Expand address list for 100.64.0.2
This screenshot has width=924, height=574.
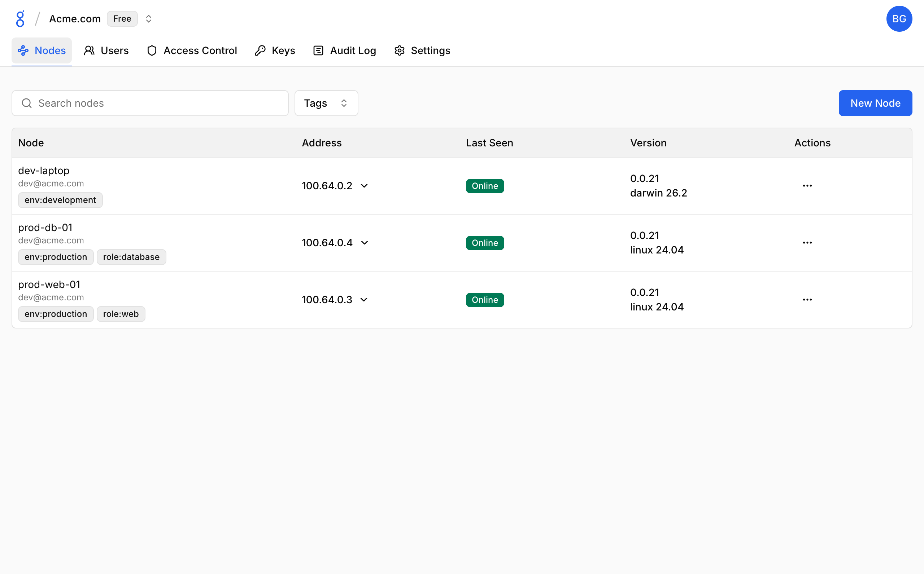coord(364,186)
